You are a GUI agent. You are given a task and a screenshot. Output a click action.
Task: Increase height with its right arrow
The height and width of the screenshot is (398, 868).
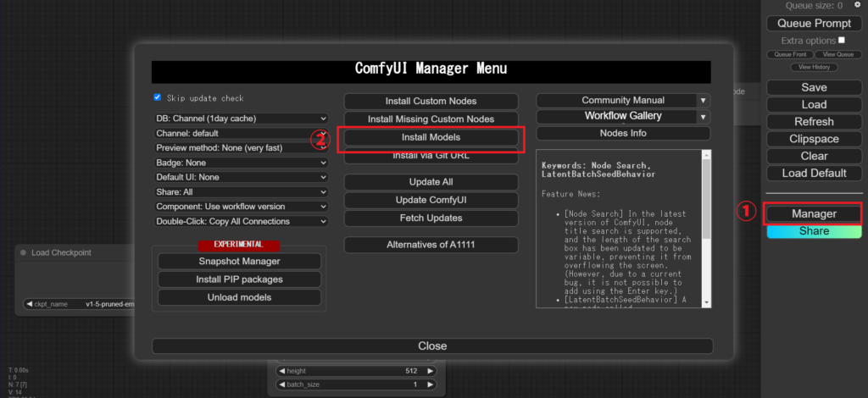point(430,370)
